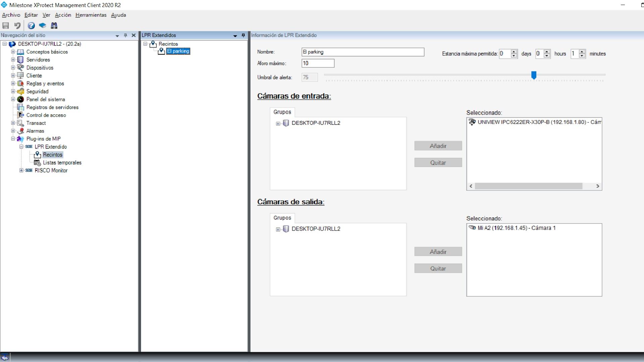Screen dimensions: 644x362
Task: Click the Umbral de alerta slider handle
Action: 534,75
